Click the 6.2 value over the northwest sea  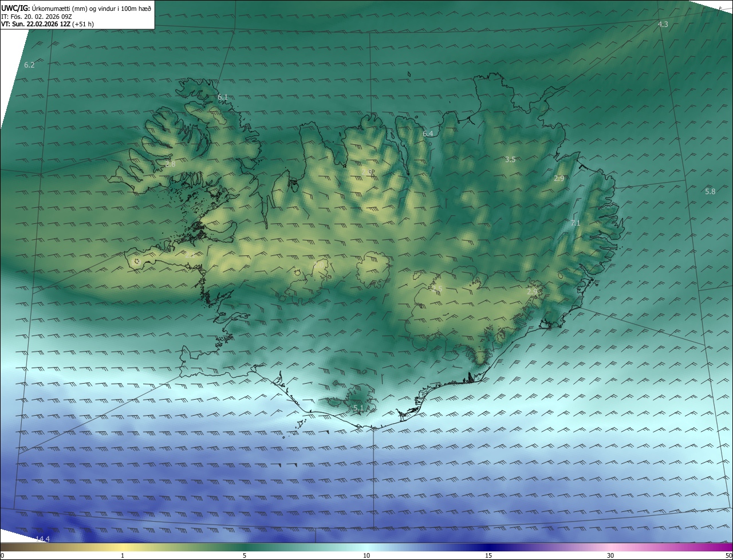point(29,65)
